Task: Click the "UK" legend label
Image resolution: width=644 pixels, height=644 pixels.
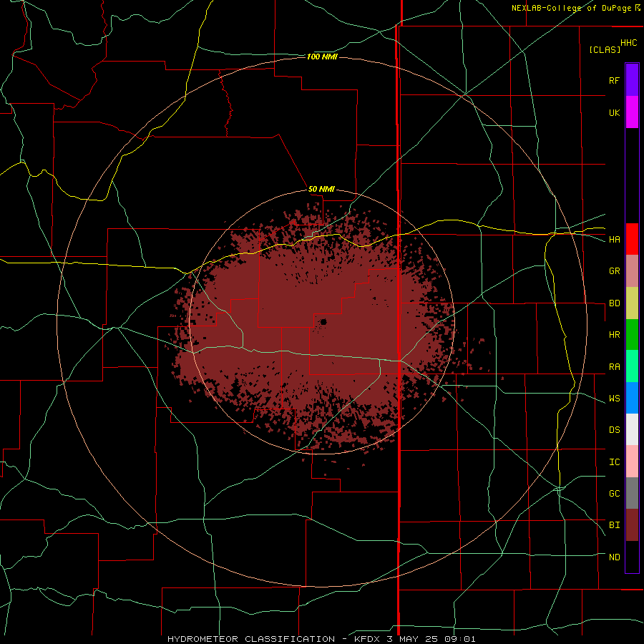Action: 614,112
